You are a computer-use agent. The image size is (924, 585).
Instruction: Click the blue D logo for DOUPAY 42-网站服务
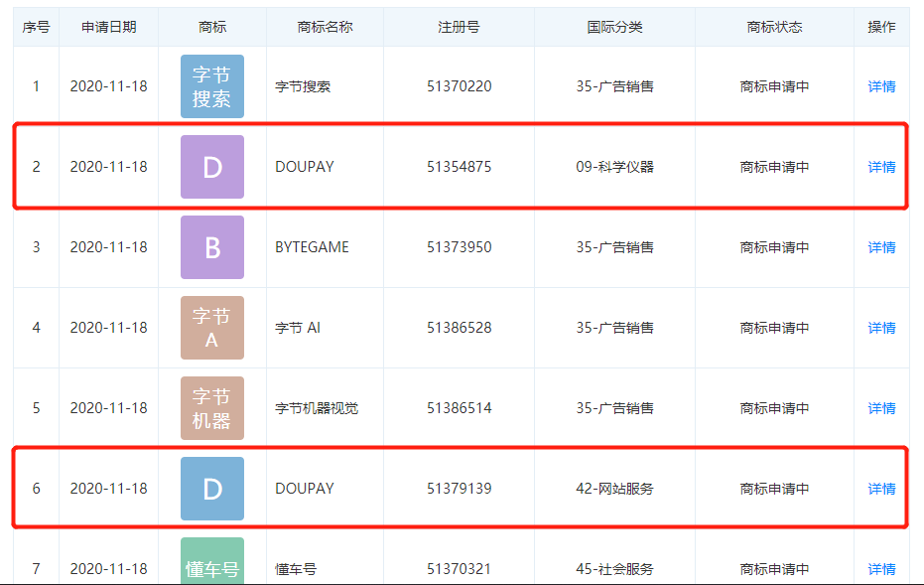point(211,489)
